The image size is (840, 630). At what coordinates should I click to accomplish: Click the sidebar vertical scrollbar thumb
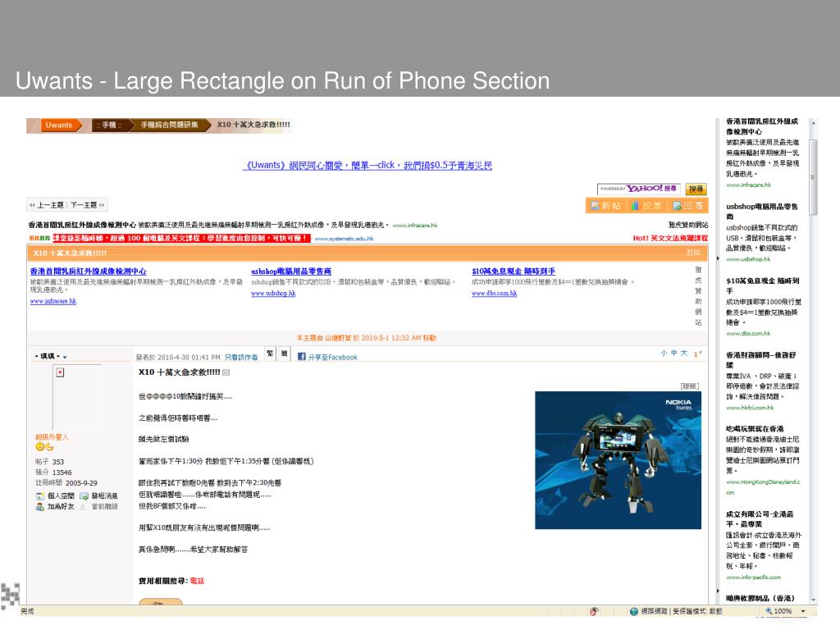click(813, 177)
